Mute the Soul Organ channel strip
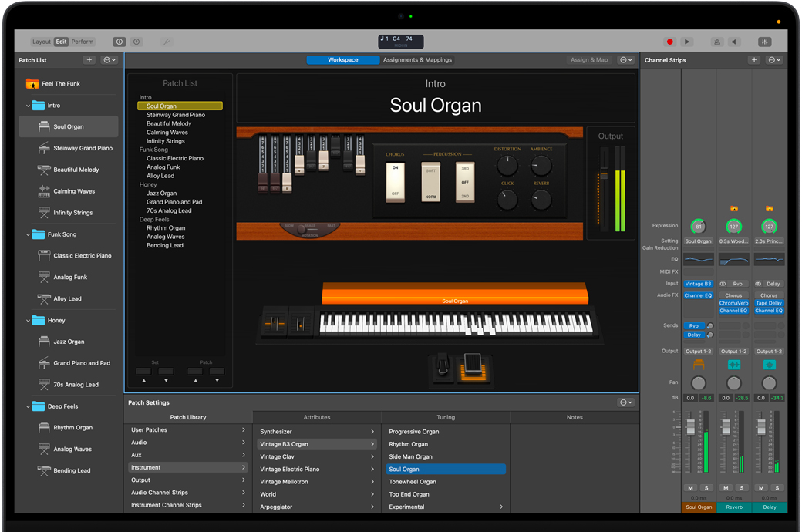 (x=691, y=488)
